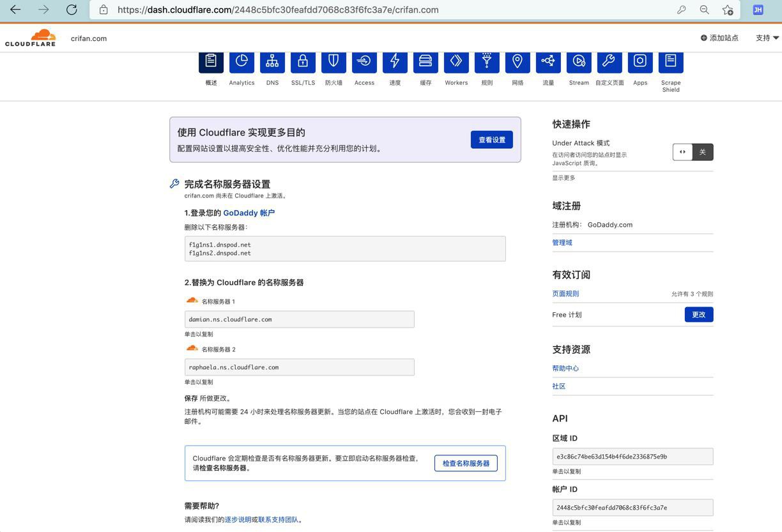Image resolution: width=782 pixels, height=532 pixels.
Task: Open the Apps section icon
Action: (x=640, y=62)
